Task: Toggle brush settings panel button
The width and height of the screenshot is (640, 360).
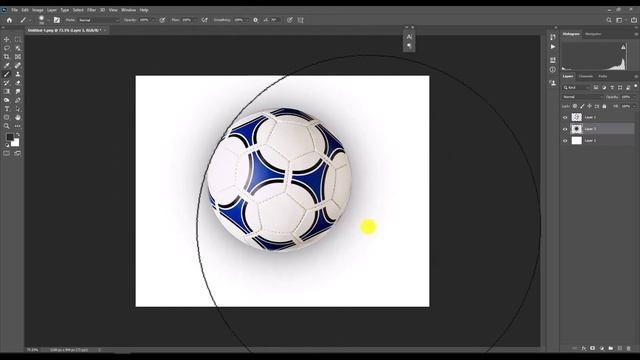Action: click(57, 20)
